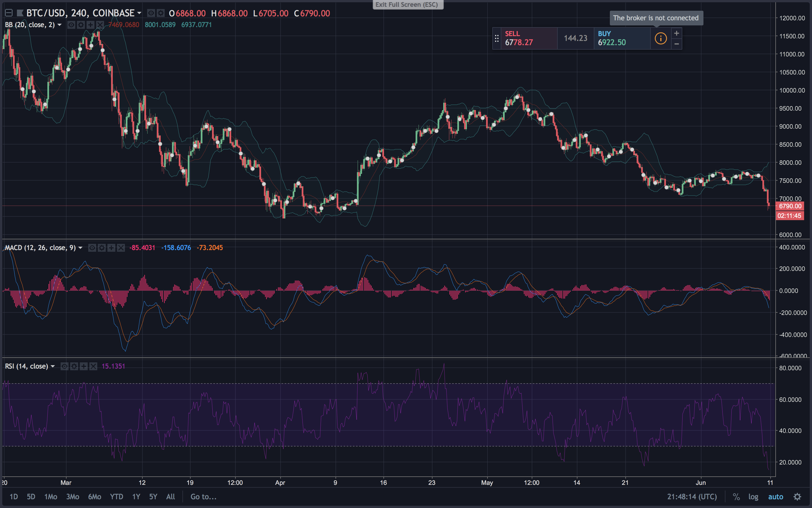Click the plus icon next to RSI indicator
The height and width of the screenshot is (508, 812).
coord(84,366)
